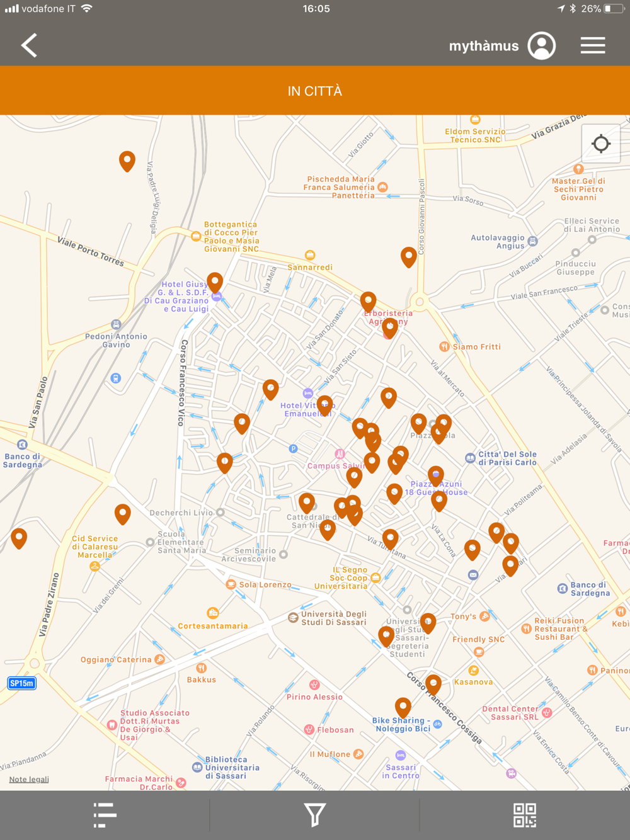Tap the orange pin beside Decherchi Livio

point(123,514)
